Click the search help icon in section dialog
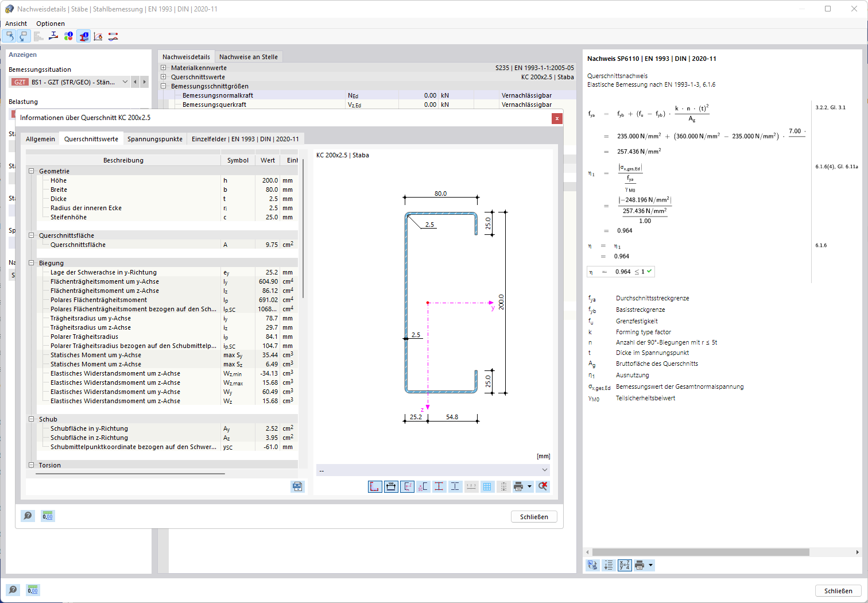 [28, 516]
